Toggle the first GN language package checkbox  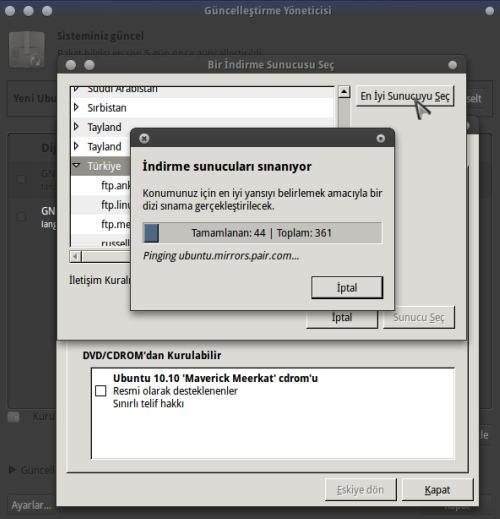pyautogui.click(x=21, y=179)
